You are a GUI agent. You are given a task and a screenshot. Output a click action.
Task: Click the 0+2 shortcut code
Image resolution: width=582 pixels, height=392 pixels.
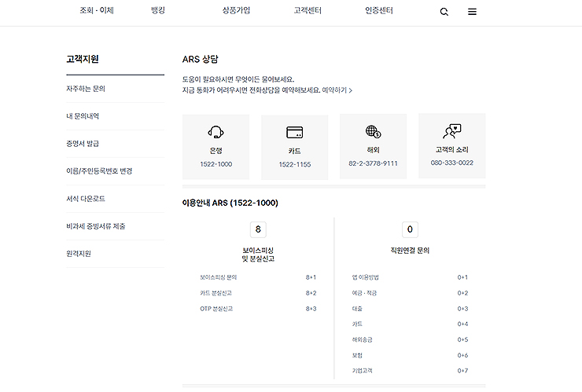(x=462, y=293)
